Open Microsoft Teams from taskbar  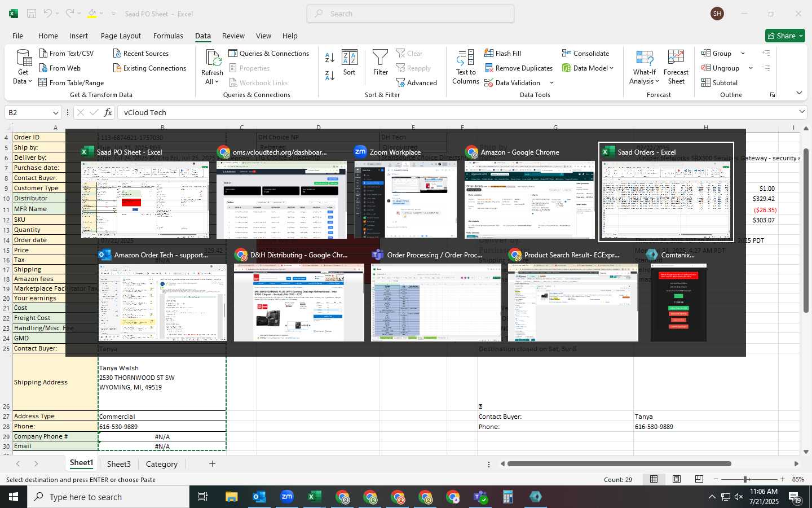point(480,497)
